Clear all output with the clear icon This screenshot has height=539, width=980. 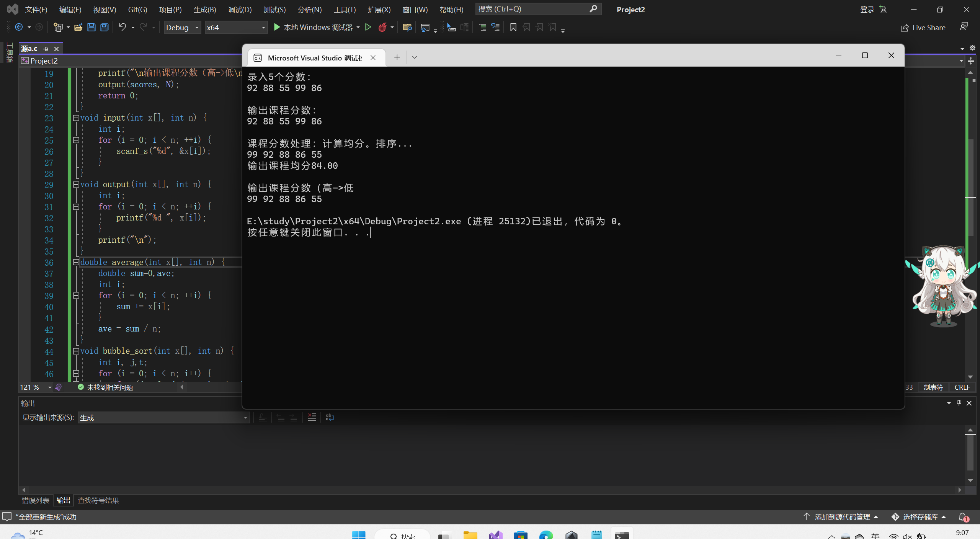(x=312, y=417)
